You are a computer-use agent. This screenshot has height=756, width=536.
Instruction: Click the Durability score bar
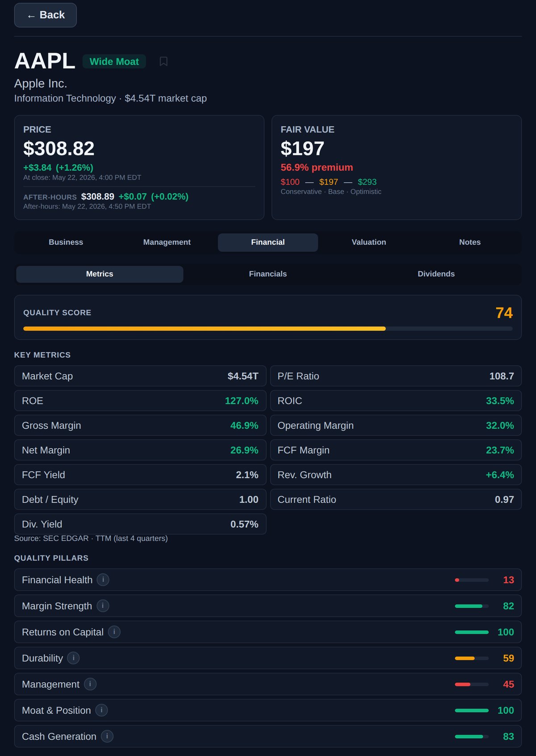pos(472,658)
